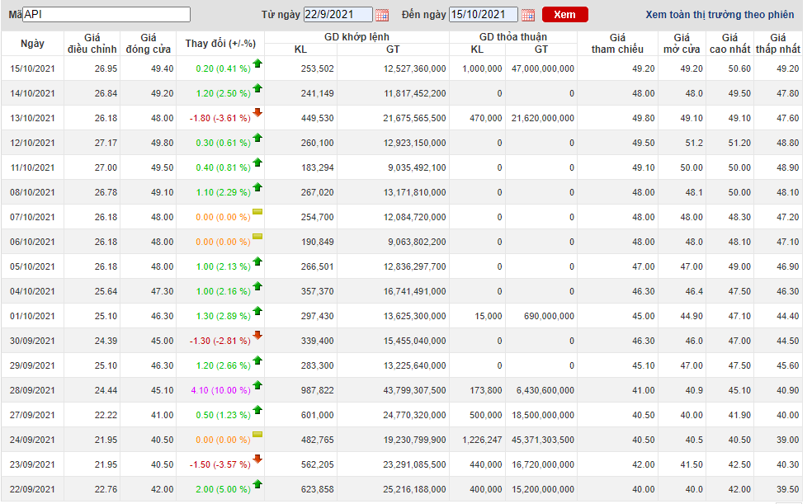812x504 pixels.
Task: Click negotiated value 6,430,600,000
Action: [545, 390]
